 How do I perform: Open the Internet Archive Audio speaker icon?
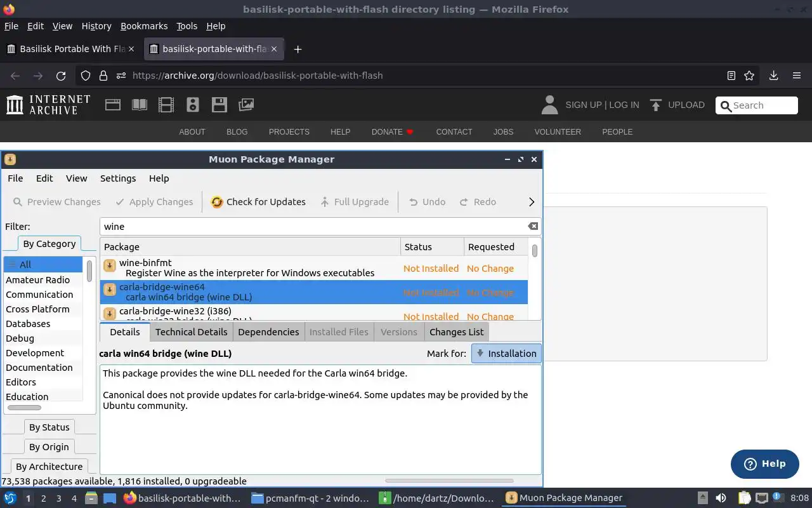(193, 105)
